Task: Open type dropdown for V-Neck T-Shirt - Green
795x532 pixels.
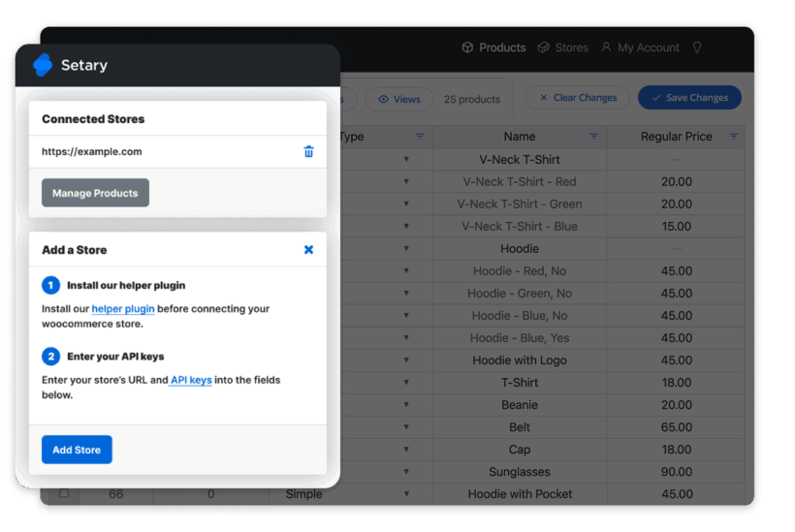Action: click(x=406, y=203)
